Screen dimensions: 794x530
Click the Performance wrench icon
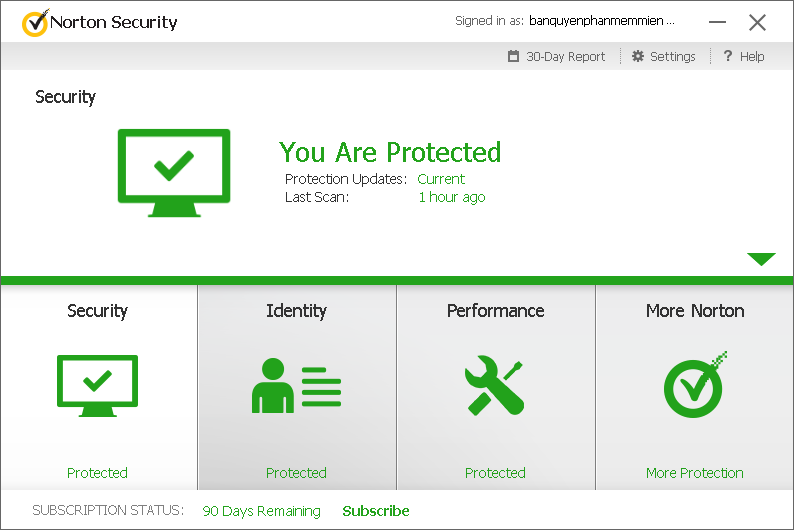(x=495, y=385)
